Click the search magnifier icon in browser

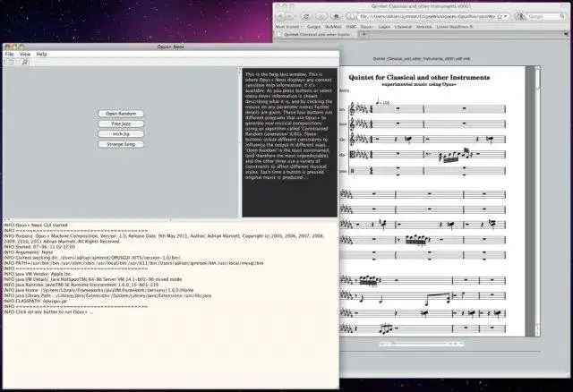point(562,16)
